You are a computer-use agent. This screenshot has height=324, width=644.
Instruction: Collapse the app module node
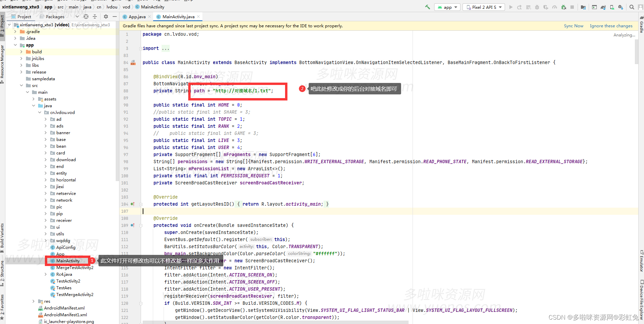[x=15, y=45]
